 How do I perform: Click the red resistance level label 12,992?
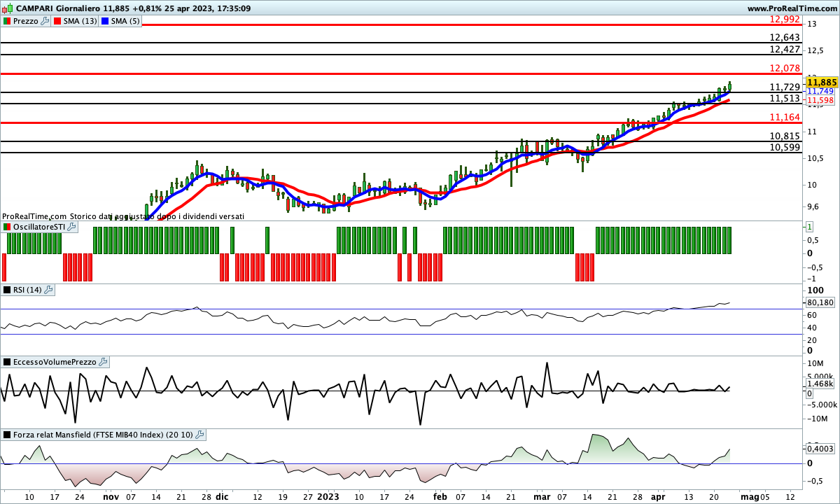[x=785, y=19]
